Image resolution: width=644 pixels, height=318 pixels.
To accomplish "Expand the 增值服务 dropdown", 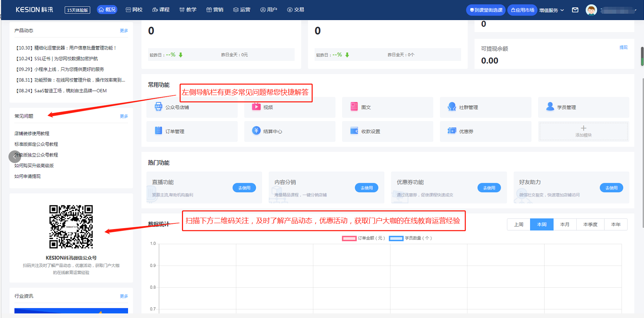I will click(x=551, y=10).
